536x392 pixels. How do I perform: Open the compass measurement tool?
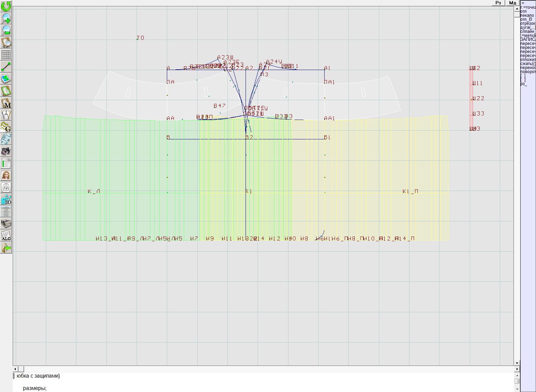6,115
